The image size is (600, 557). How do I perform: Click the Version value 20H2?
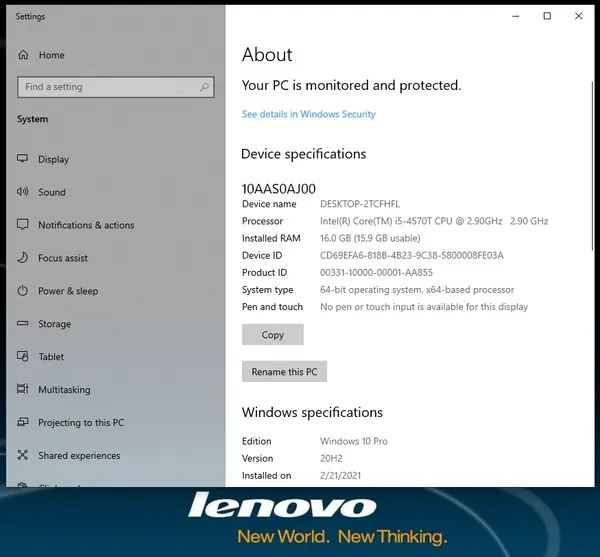331,458
